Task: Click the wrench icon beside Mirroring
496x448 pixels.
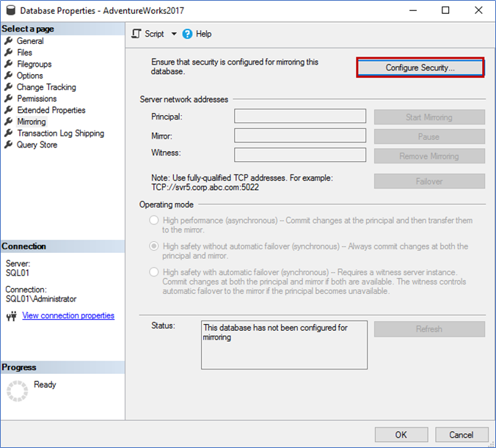Action: pos(9,122)
